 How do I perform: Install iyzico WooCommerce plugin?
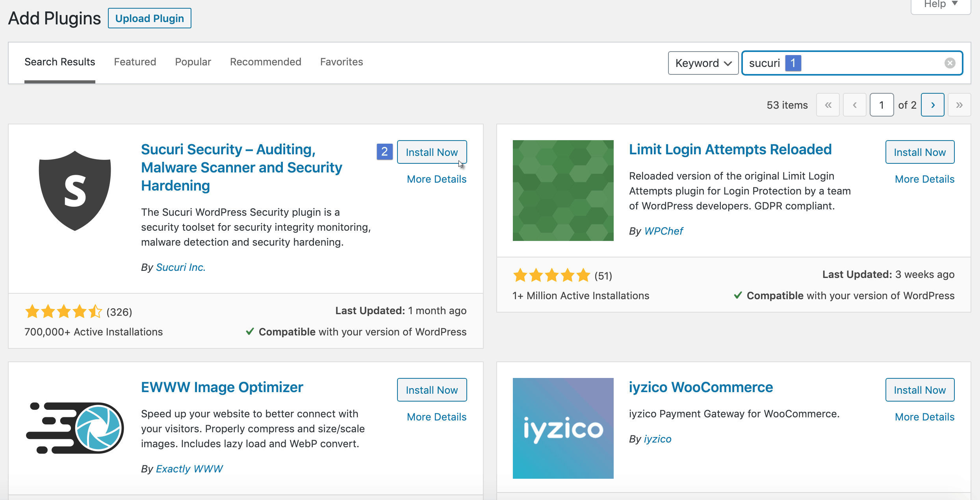920,390
